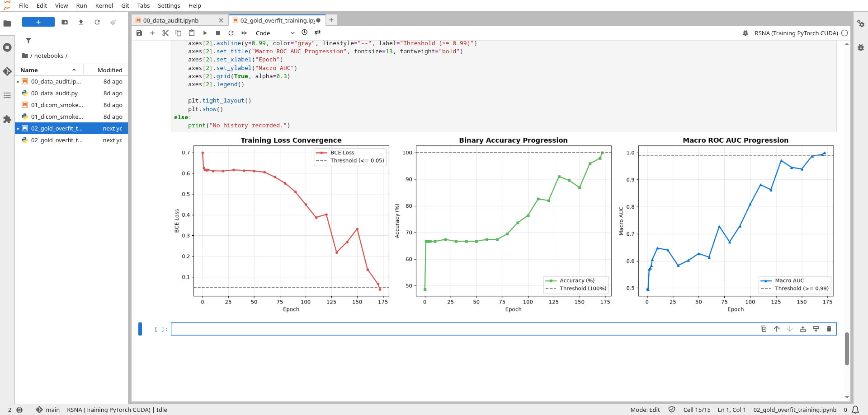Restart kernel and run all cells
Viewport: 868px width, 415px height.
244,33
